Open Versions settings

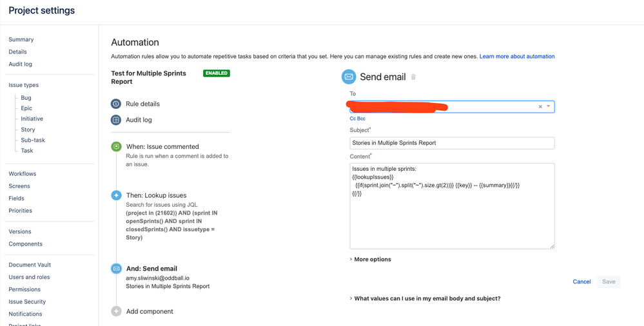[x=20, y=231]
